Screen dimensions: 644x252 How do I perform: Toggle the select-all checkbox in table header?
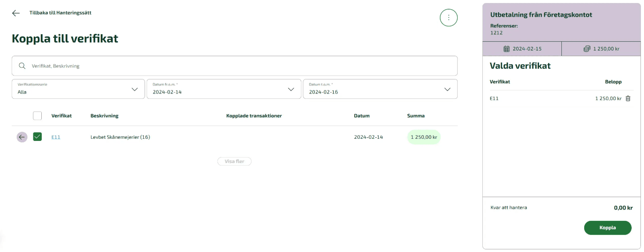37,116
